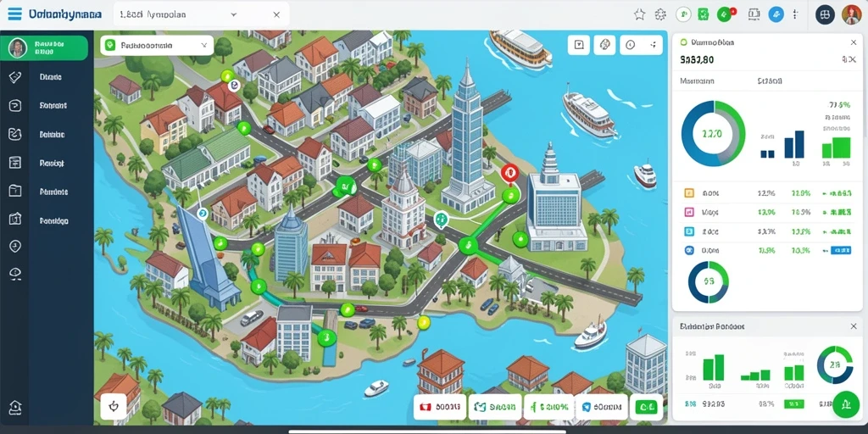Image resolution: width=868 pixels, height=434 pixels.
Task: Open the settings gear icon in top toolbar
Action: tap(660, 14)
